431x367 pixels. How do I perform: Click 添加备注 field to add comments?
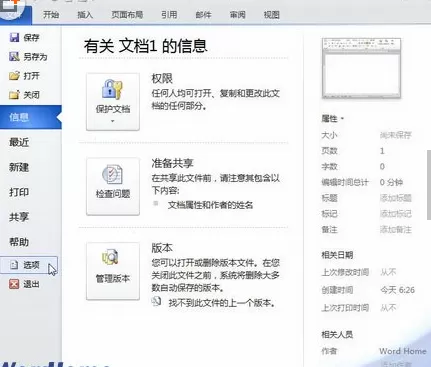(396, 230)
